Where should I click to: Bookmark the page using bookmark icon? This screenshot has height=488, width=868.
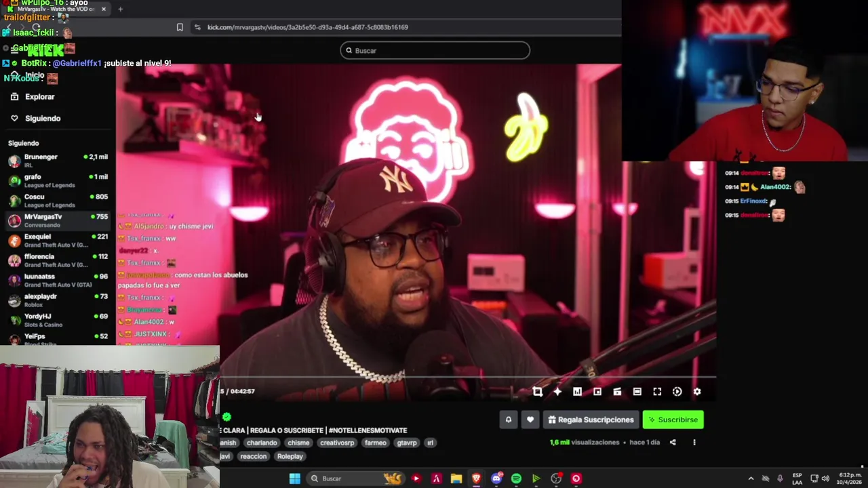point(180,27)
